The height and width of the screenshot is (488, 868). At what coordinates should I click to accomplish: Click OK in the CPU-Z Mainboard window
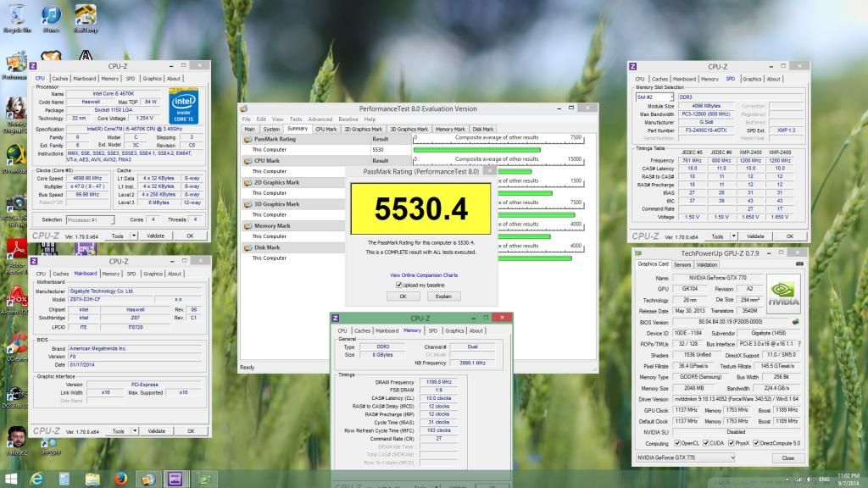click(x=191, y=430)
